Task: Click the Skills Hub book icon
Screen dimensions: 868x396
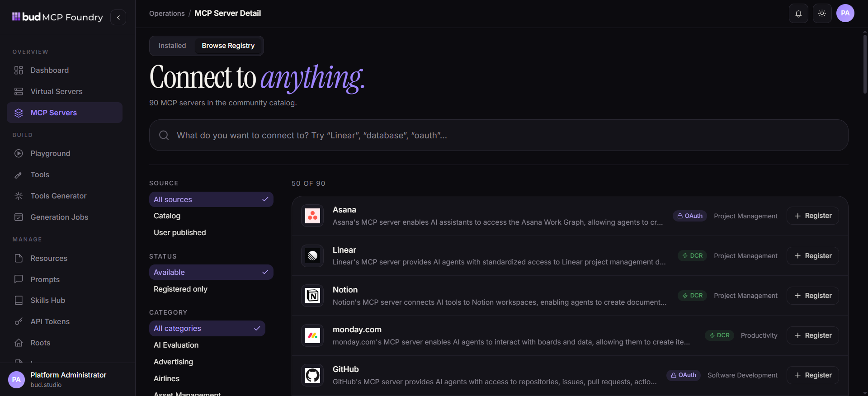Action: [x=19, y=300]
